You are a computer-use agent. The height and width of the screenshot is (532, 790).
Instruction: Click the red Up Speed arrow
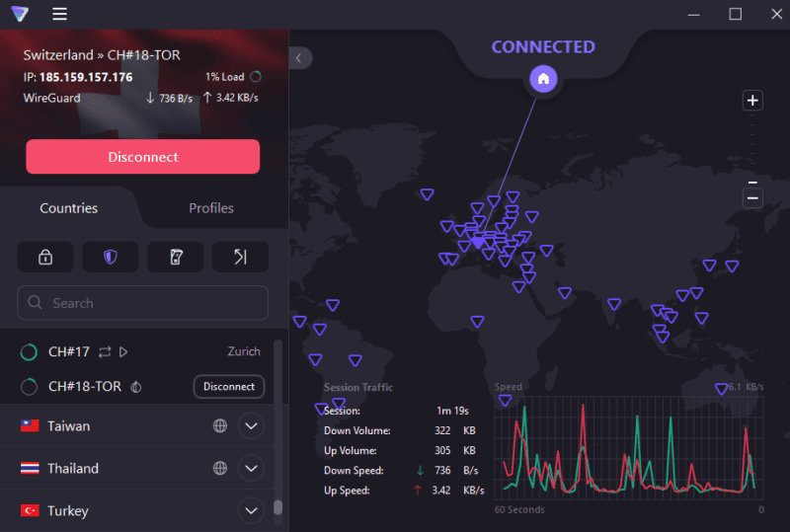point(417,491)
